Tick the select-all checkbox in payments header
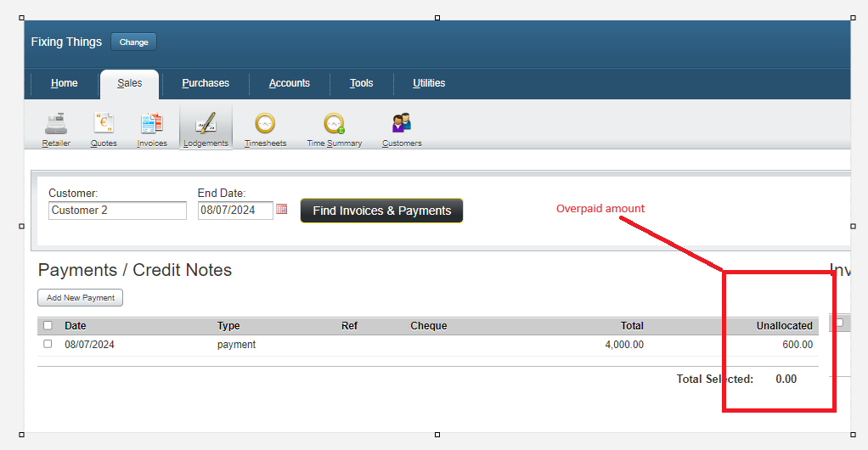This screenshot has width=868, height=450. click(x=48, y=325)
